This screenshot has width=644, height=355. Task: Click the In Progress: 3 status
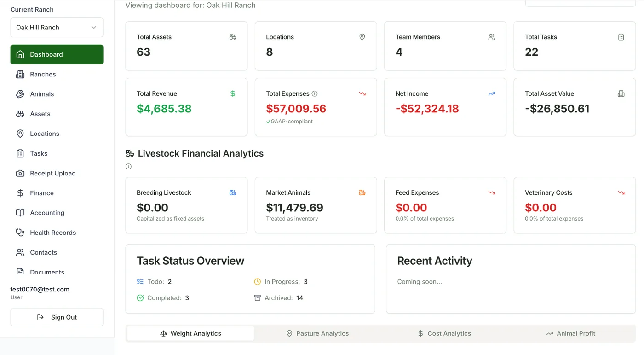click(281, 282)
